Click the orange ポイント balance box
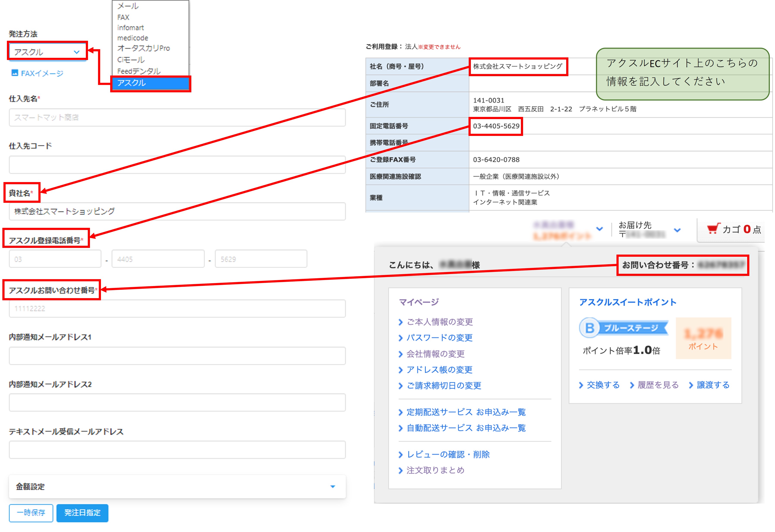775x532 pixels. click(x=703, y=338)
